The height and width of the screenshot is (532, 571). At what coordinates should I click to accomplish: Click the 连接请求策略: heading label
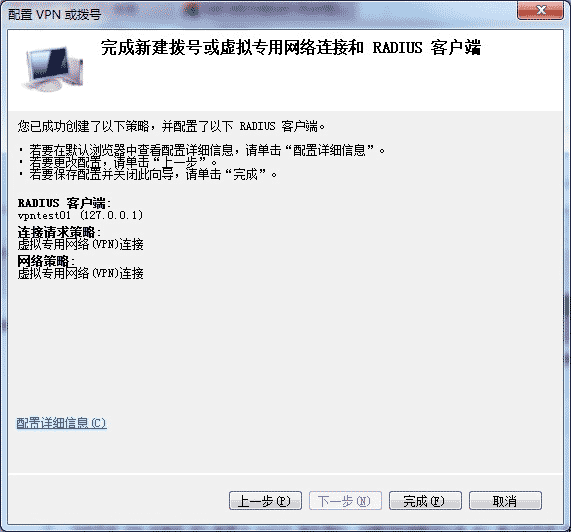59,232
